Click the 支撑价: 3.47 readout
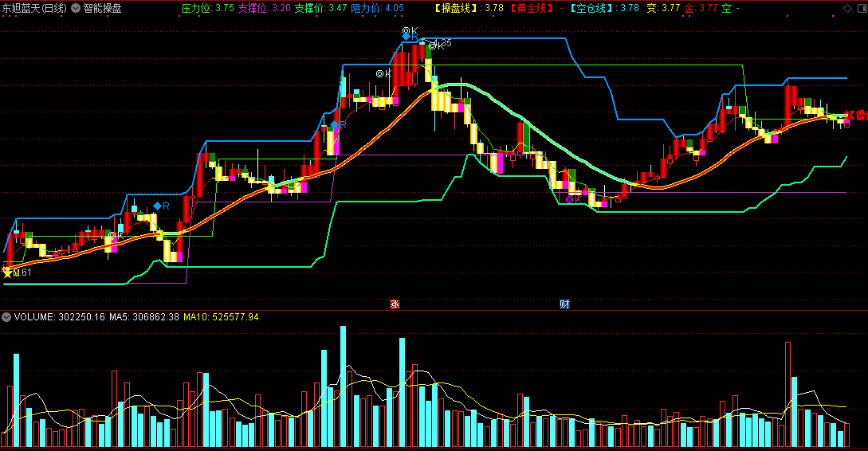 tap(320, 8)
